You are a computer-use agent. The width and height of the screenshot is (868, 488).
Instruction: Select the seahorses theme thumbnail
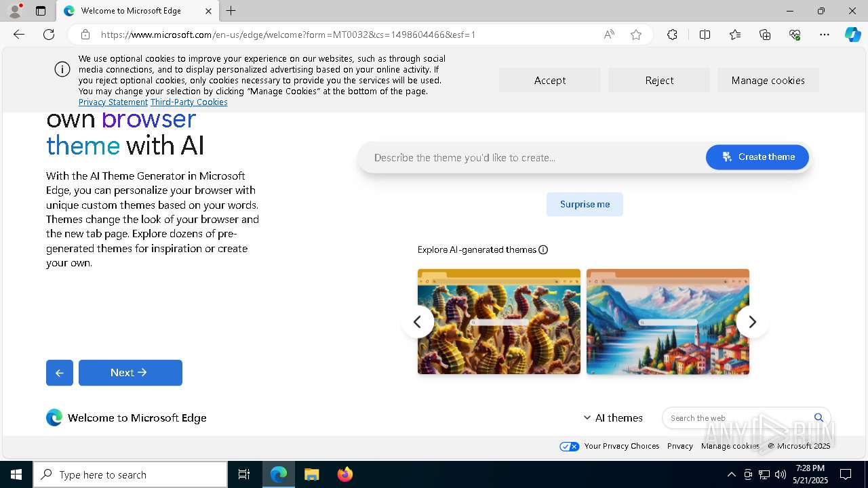pyautogui.click(x=499, y=321)
